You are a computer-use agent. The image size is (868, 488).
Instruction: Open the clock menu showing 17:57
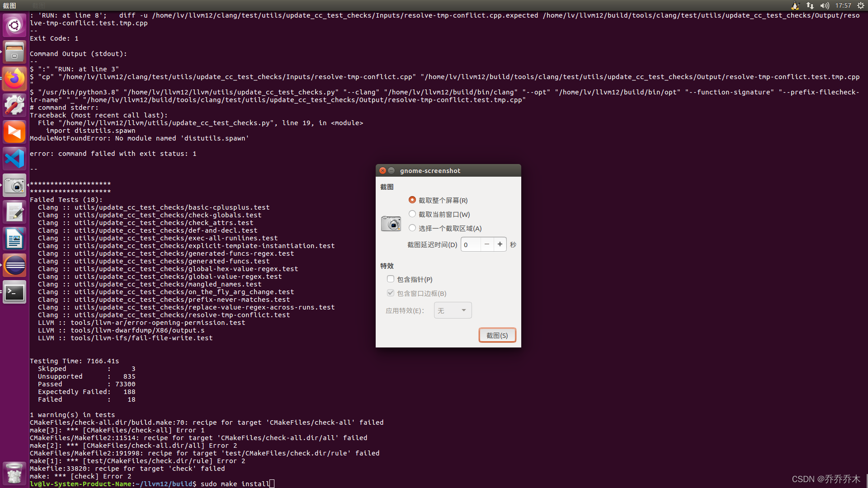(843, 5)
